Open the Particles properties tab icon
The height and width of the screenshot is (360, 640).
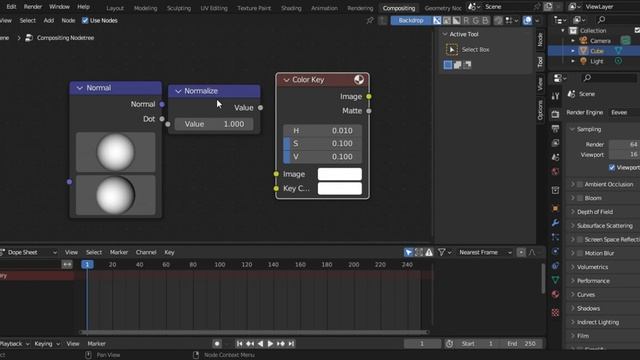(x=555, y=237)
